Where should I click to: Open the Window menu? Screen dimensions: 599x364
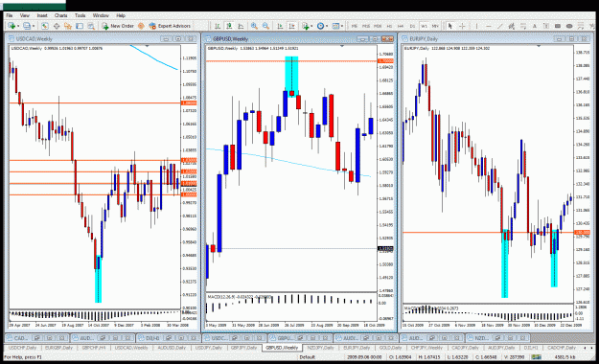click(101, 15)
